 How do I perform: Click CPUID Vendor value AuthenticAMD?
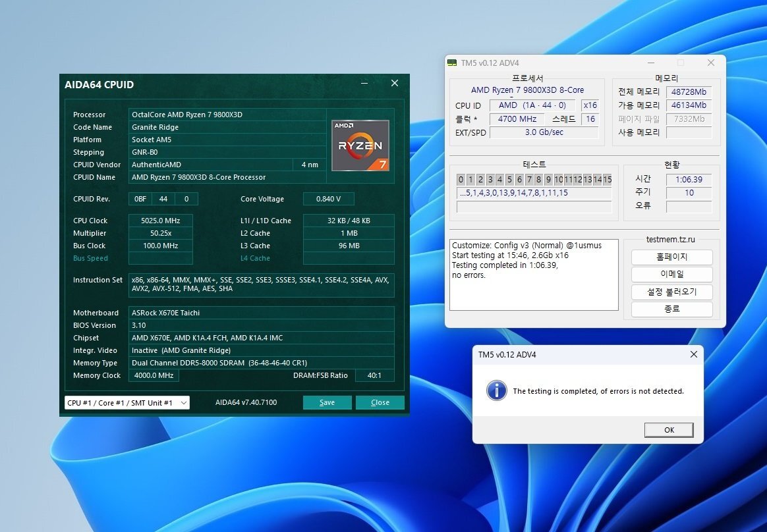coord(210,165)
